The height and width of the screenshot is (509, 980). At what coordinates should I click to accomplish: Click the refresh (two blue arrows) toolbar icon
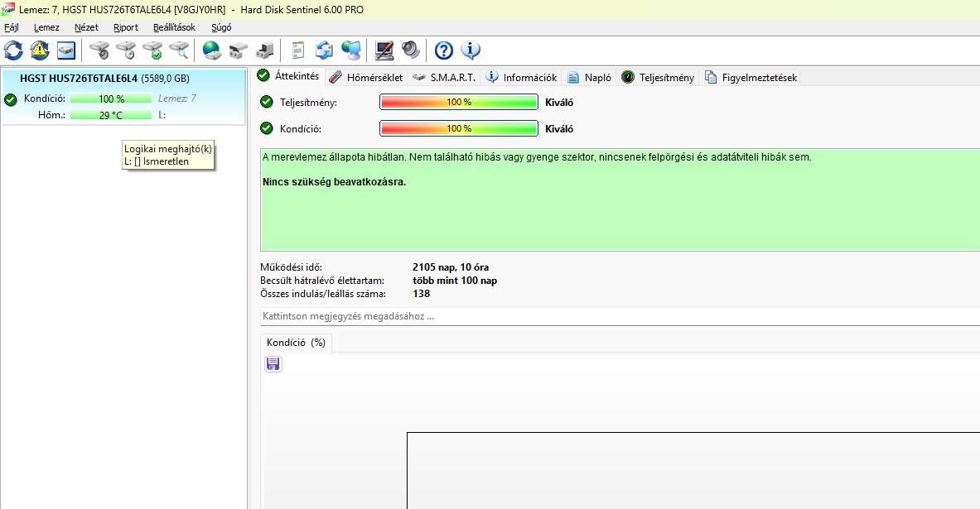(x=13, y=50)
